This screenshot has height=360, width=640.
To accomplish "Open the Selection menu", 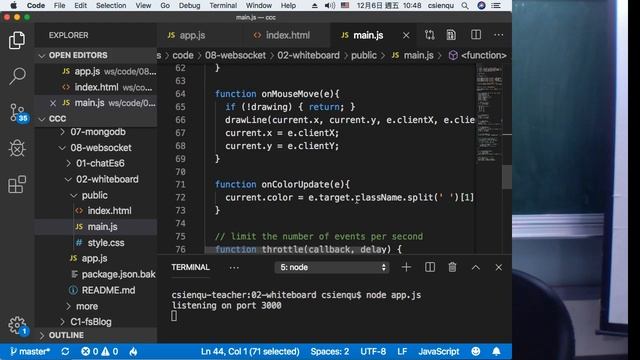I will coord(111,6).
